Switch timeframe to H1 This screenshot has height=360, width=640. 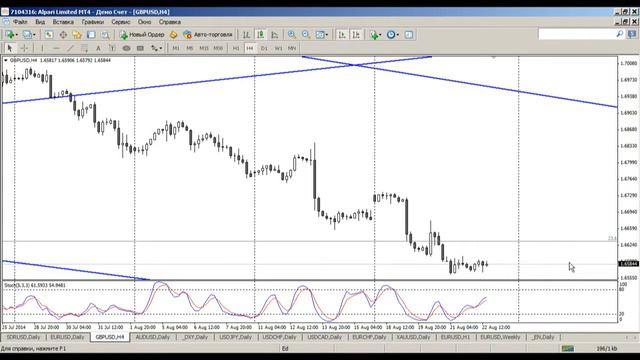point(236,48)
